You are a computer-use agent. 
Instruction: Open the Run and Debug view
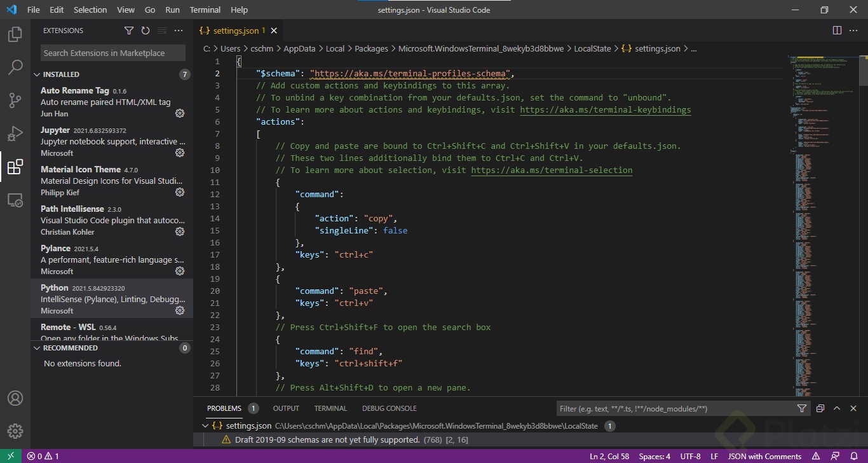point(15,134)
